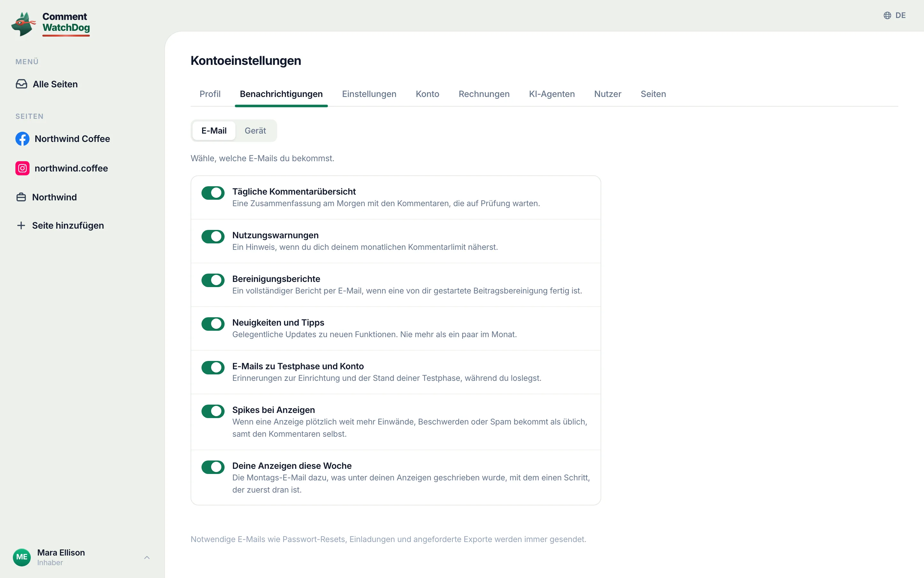Click the inbox icon beside Alle Seiten
924x578 pixels.
pyautogui.click(x=21, y=84)
